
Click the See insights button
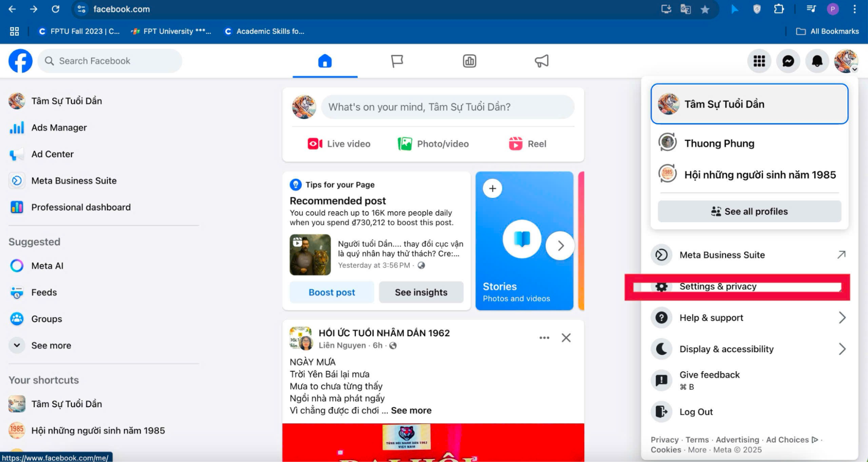[421, 292]
